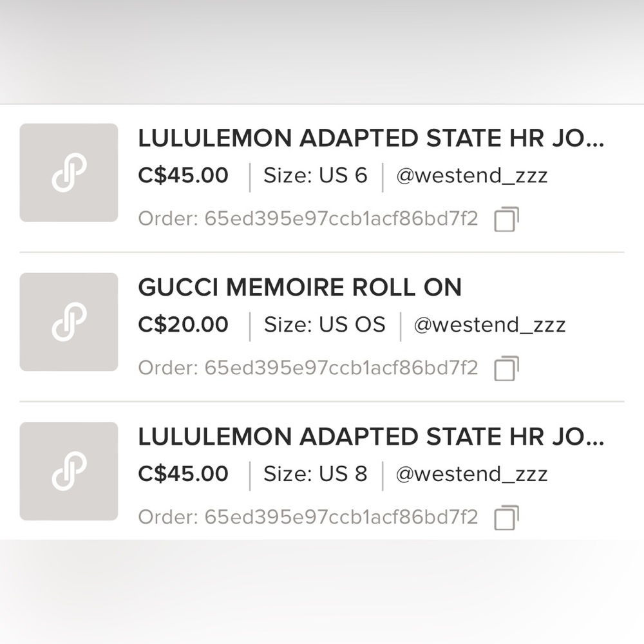Open the Lululemon Adapted State HR size US 8 title
The image size is (644, 644).
click(370, 437)
